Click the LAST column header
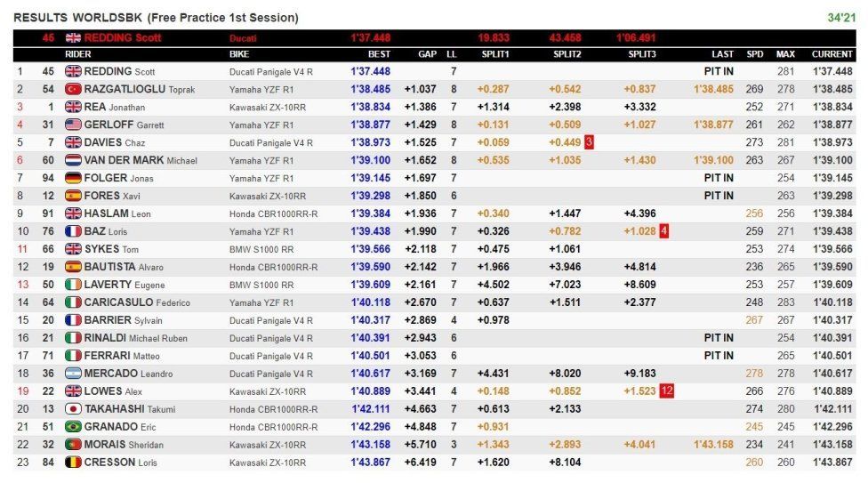Screen dimensions: 868x483 click(722, 54)
